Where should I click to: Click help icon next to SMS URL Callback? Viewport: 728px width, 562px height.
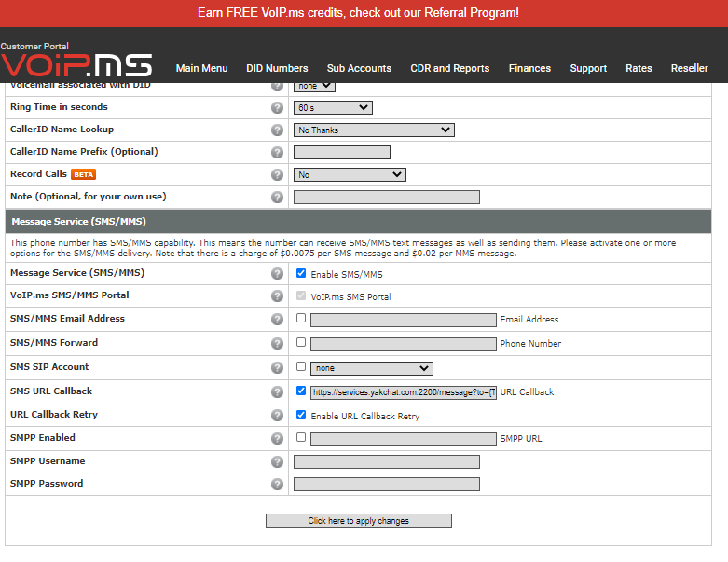[277, 392]
